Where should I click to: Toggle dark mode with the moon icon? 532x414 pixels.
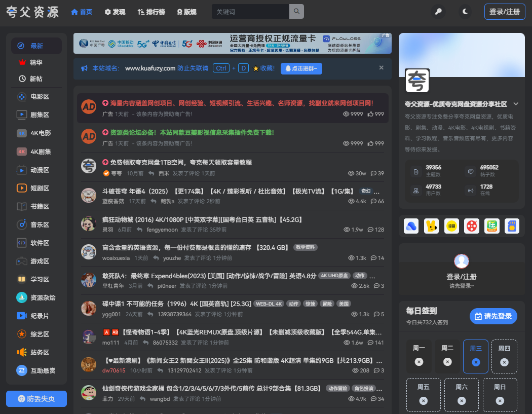point(465,11)
